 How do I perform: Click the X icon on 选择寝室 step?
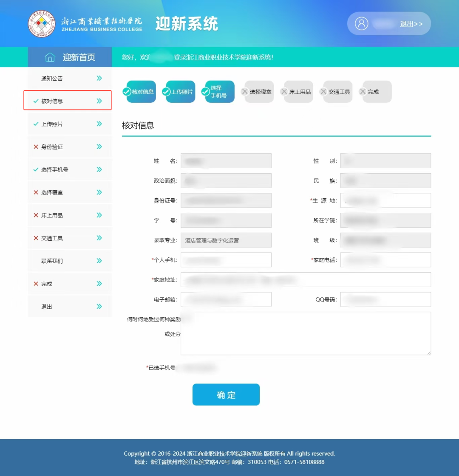point(245,92)
